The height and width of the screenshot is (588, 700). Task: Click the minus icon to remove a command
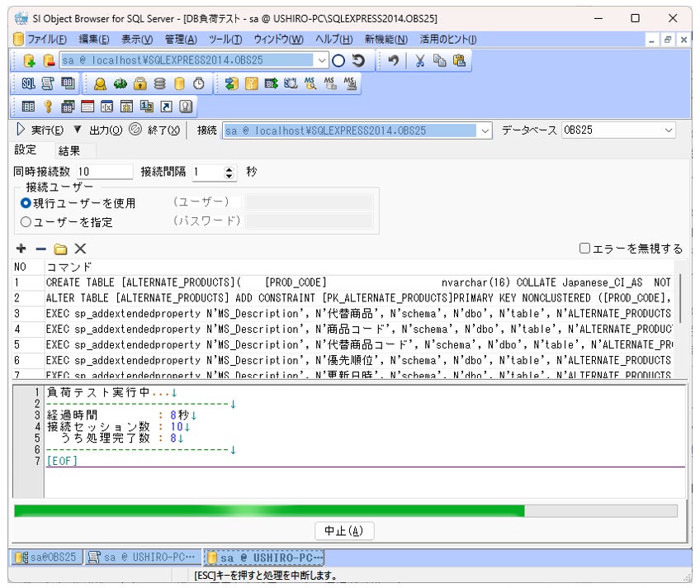40,249
